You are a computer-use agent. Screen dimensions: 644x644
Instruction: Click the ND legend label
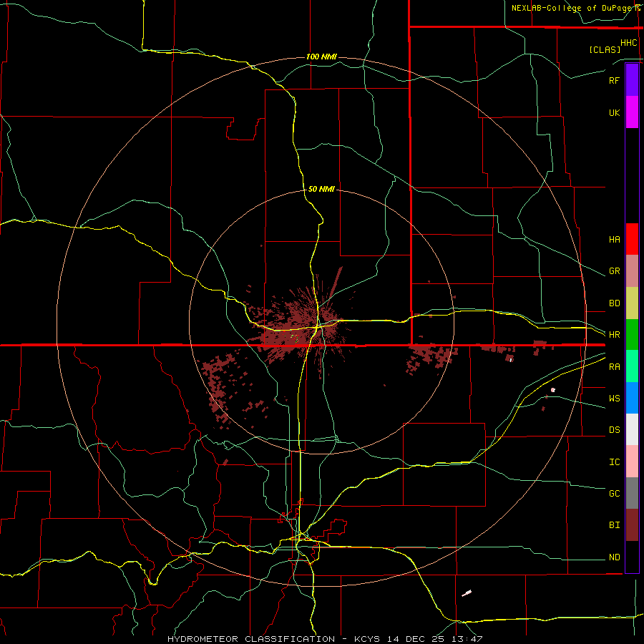pos(614,557)
